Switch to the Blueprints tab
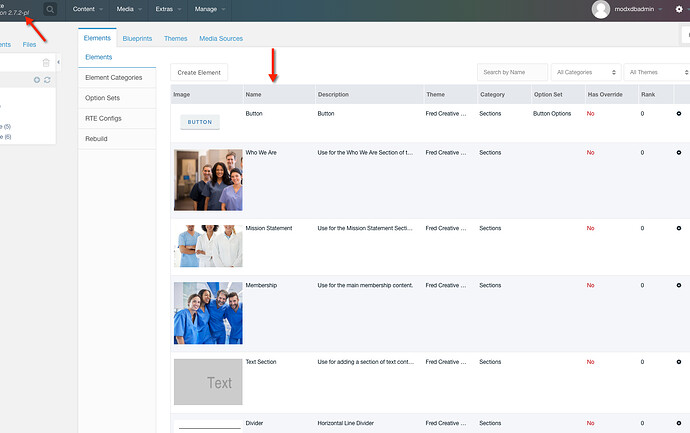The height and width of the screenshot is (433, 690). (137, 39)
